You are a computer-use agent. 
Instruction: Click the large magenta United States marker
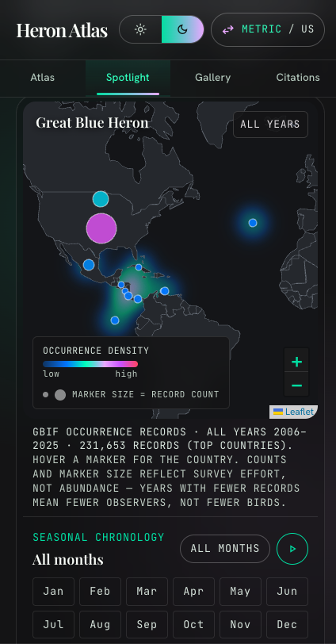click(x=101, y=228)
